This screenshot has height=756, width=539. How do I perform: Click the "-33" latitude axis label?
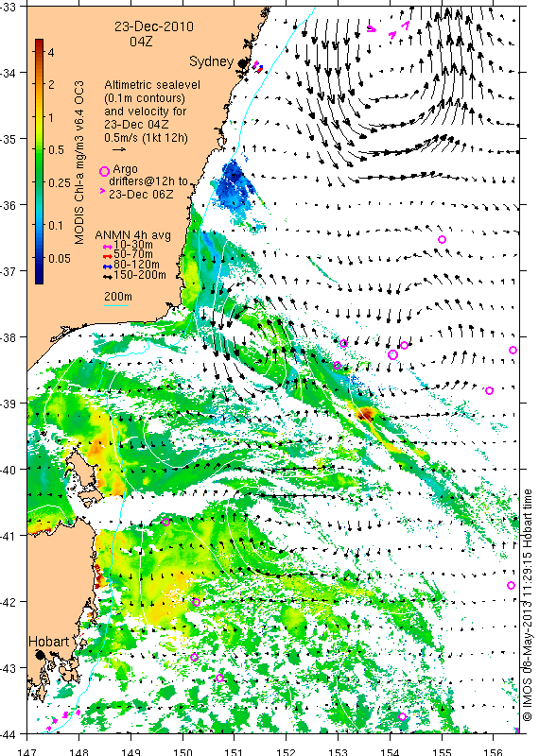8,7
